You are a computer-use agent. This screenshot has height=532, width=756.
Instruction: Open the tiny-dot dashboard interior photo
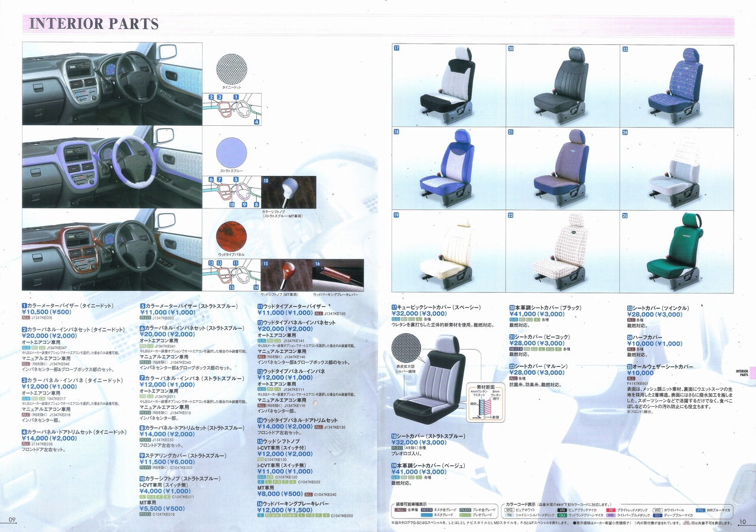(x=112, y=83)
